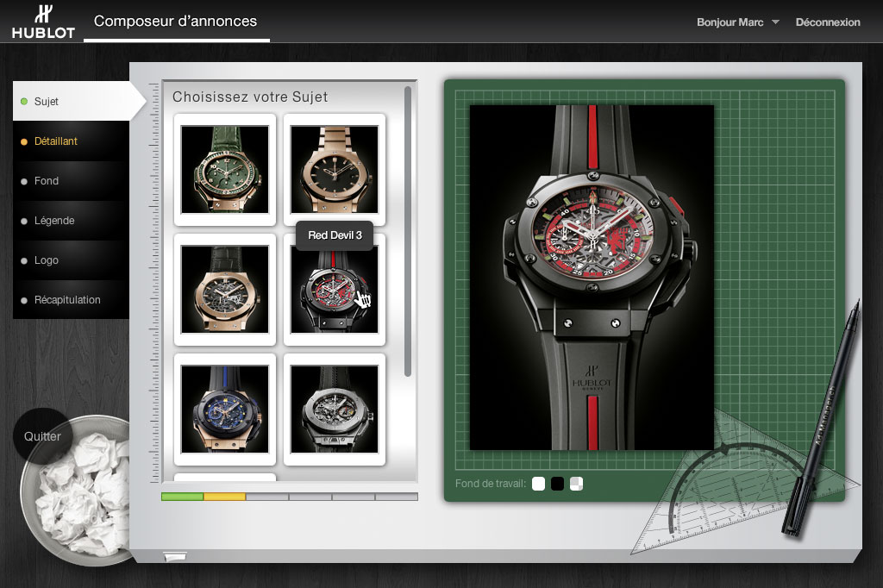Select the gold skeleton watch thumbnail
The height and width of the screenshot is (588, 883).
coord(225,290)
